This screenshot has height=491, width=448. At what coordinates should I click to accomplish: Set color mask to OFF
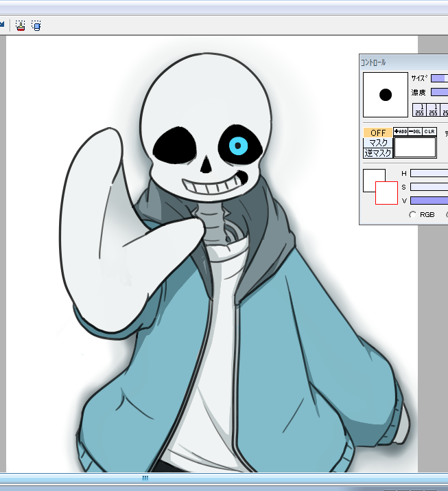[377, 133]
